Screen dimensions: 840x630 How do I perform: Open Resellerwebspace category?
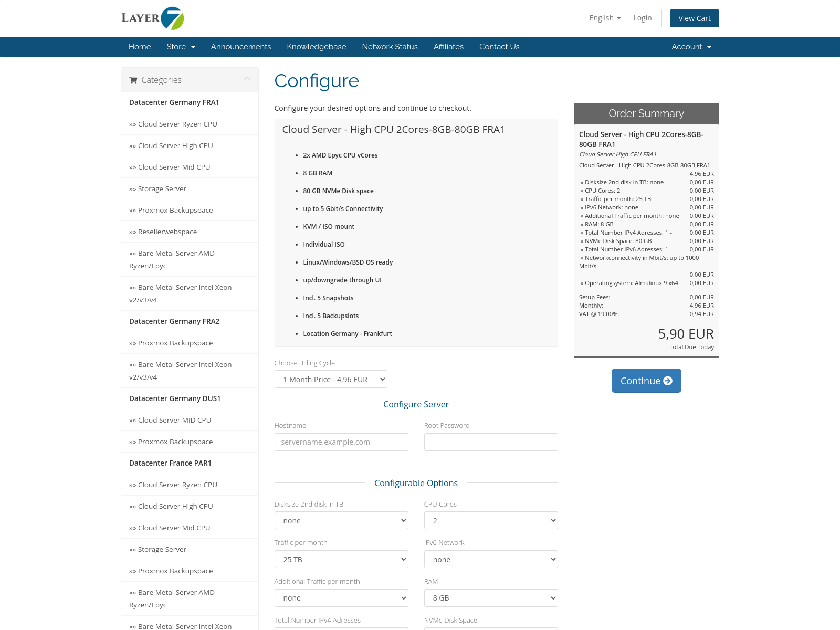coord(190,232)
